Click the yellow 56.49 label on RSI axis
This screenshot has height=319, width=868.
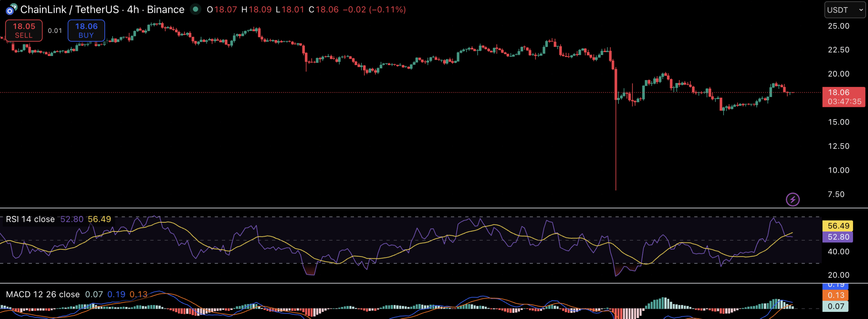(838, 226)
